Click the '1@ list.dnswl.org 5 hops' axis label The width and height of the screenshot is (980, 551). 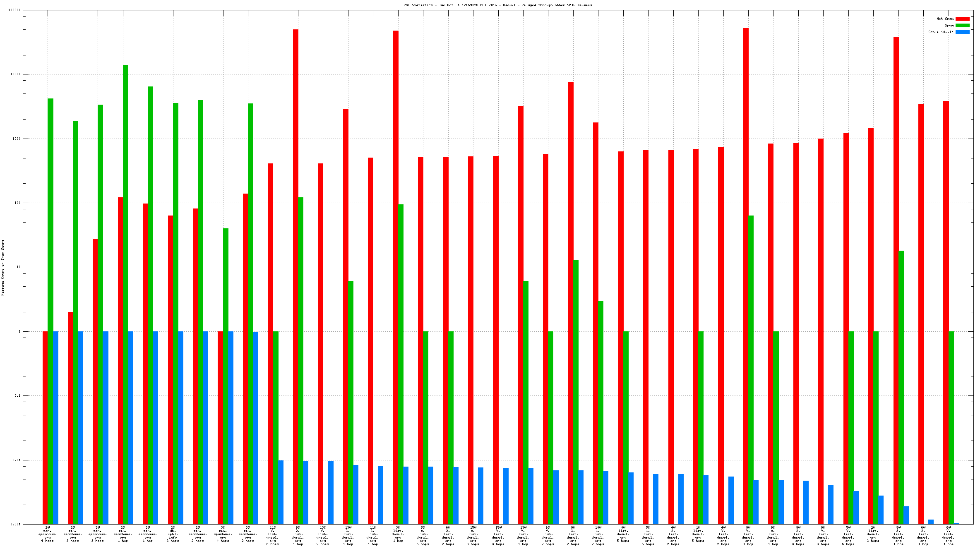coord(698,534)
